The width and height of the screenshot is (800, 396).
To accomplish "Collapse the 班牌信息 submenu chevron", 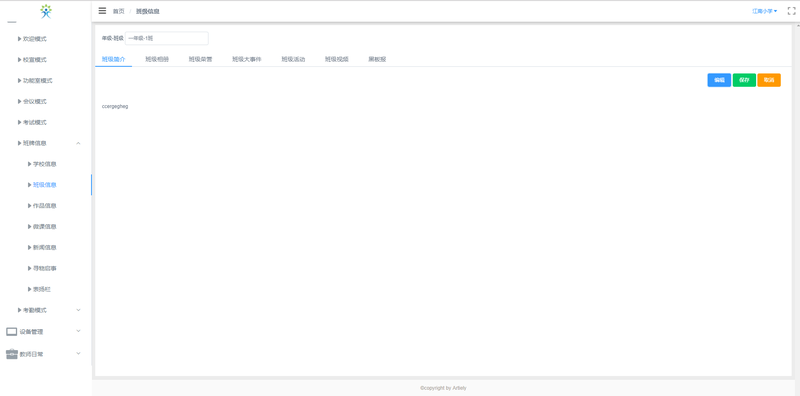I will click(x=78, y=143).
